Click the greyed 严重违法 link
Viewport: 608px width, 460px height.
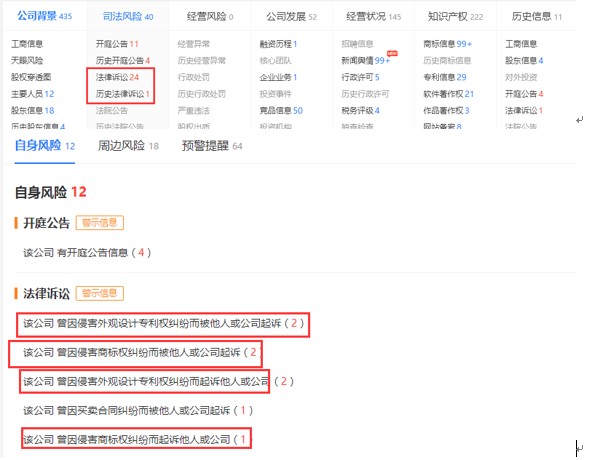coord(193,111)
